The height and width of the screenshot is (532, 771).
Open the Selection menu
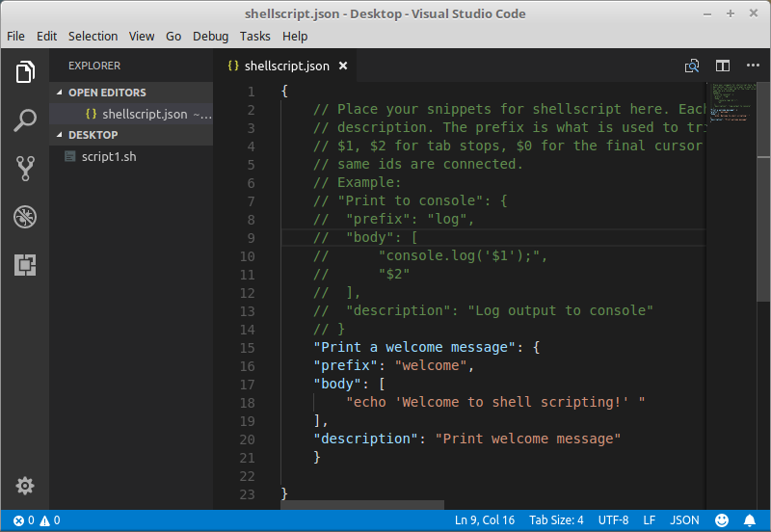pyautogui.click(x=93, y=36)
